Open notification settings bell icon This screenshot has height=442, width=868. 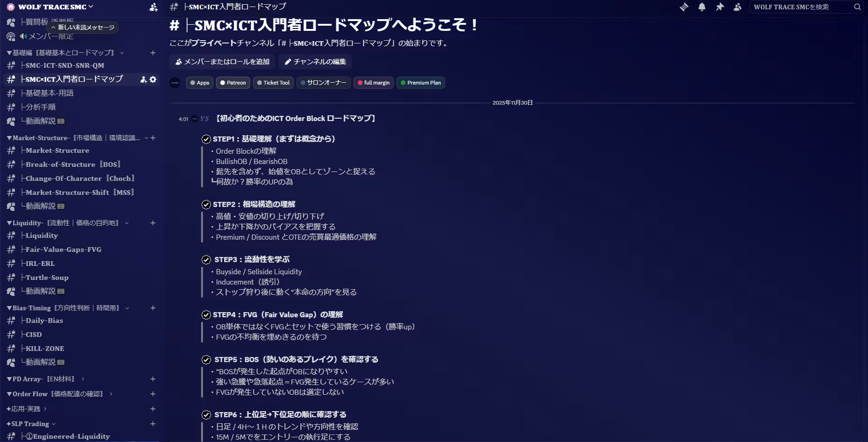click(x=702, y=7)
